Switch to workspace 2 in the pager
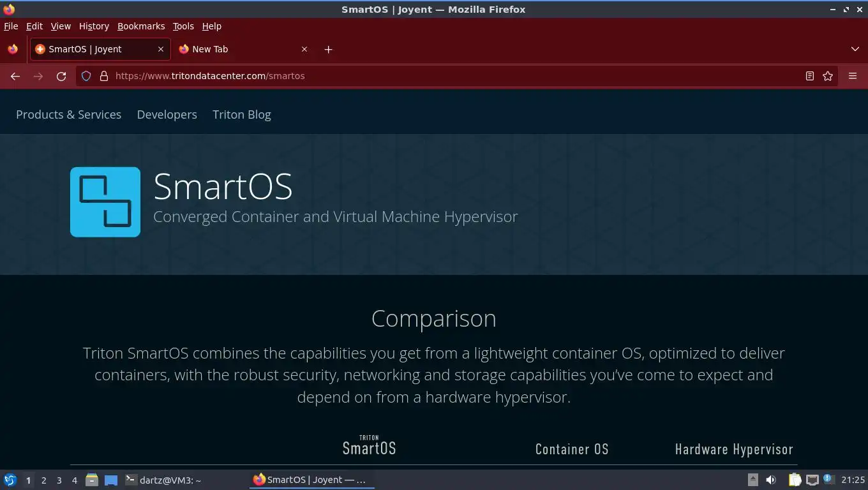This screenshot has width=868, height=490. [x=43, y=480]
